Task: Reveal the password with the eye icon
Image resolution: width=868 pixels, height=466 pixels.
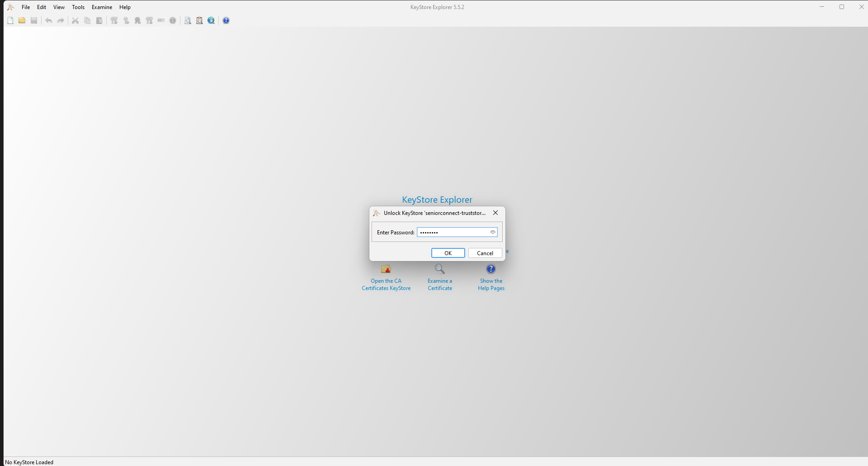Action: (x=493, y=233)
